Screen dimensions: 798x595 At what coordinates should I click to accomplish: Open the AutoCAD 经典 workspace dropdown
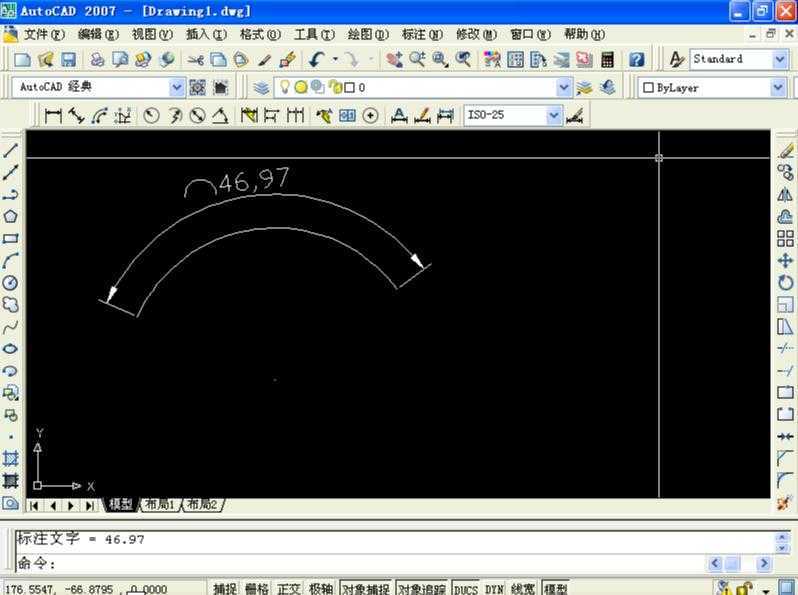176,88
